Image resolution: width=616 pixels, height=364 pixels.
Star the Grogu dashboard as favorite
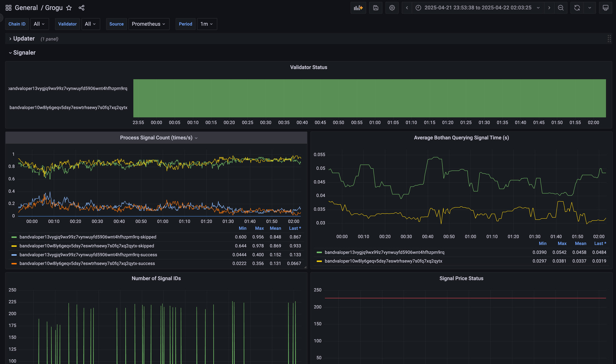click(69, 8)
